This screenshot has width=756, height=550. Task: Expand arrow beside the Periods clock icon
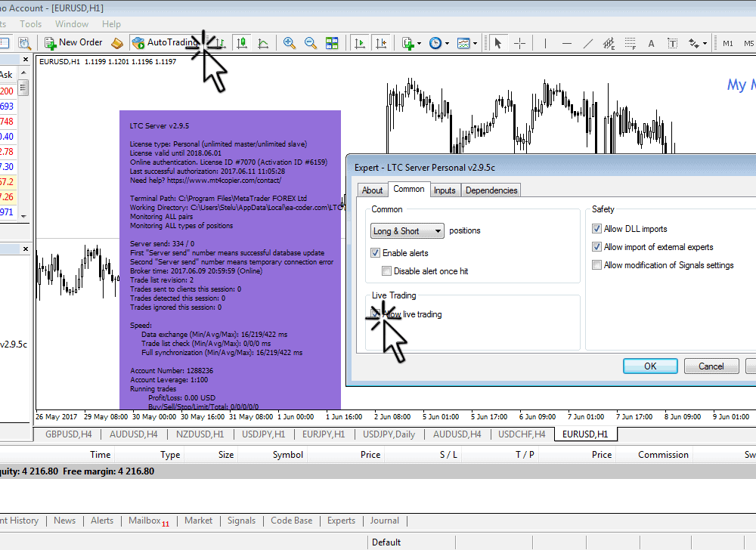coord(447,43)
